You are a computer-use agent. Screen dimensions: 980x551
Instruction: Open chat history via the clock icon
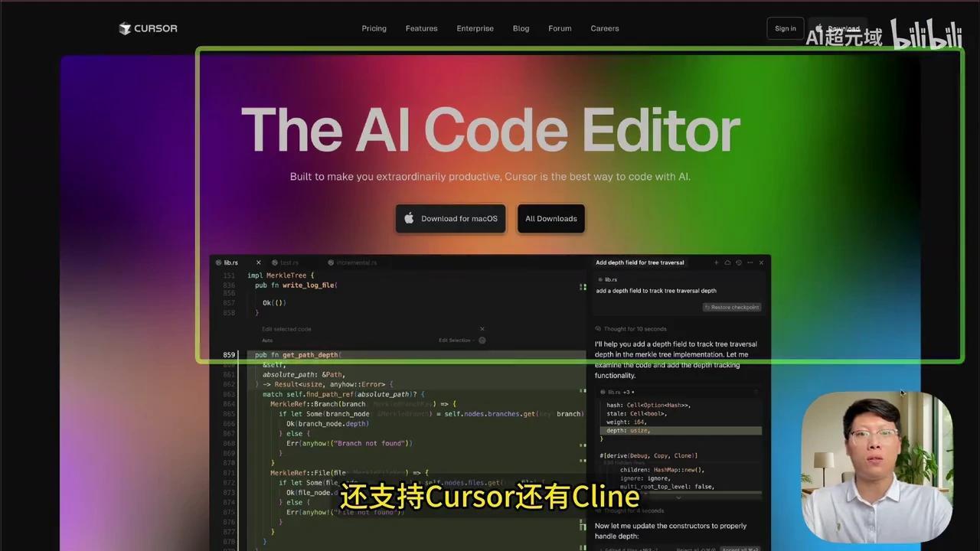pyautogui.click(x=739, y=262)
